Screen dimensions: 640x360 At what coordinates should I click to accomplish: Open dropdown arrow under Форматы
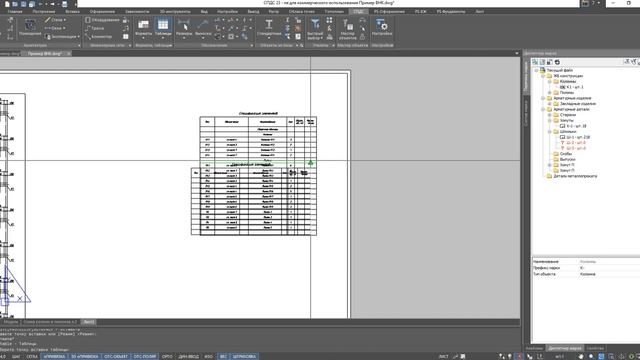point(143,38)
